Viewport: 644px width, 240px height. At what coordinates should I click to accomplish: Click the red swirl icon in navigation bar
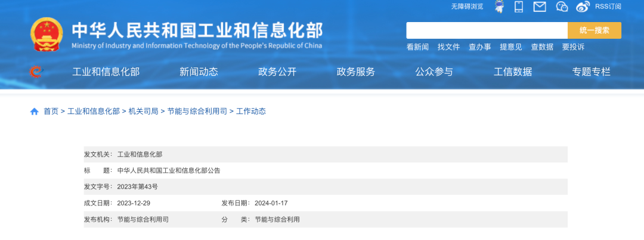click(36, 72)
